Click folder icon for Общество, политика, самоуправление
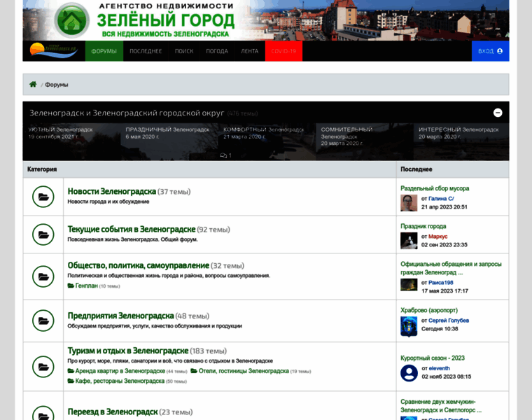 pos(43,276)
